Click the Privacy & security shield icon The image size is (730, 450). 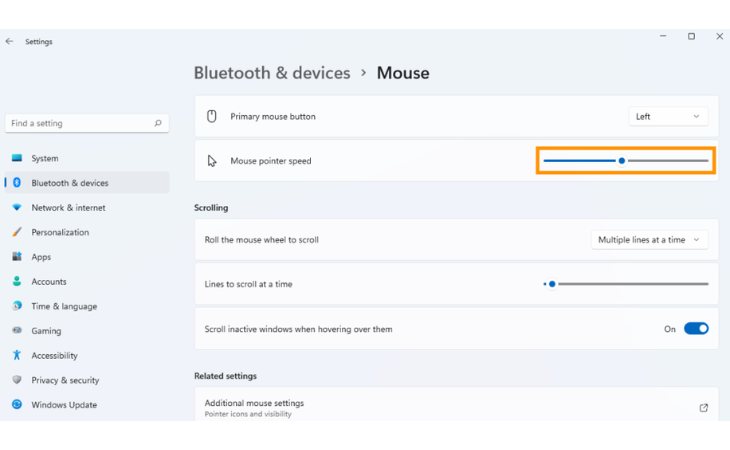17,380
